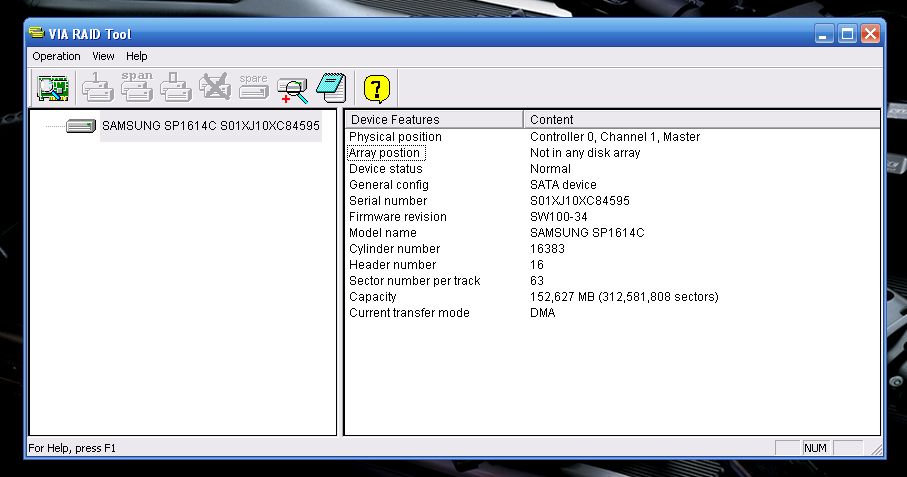Click the 'For Help, press F1' status text

(x=72, y=448)
